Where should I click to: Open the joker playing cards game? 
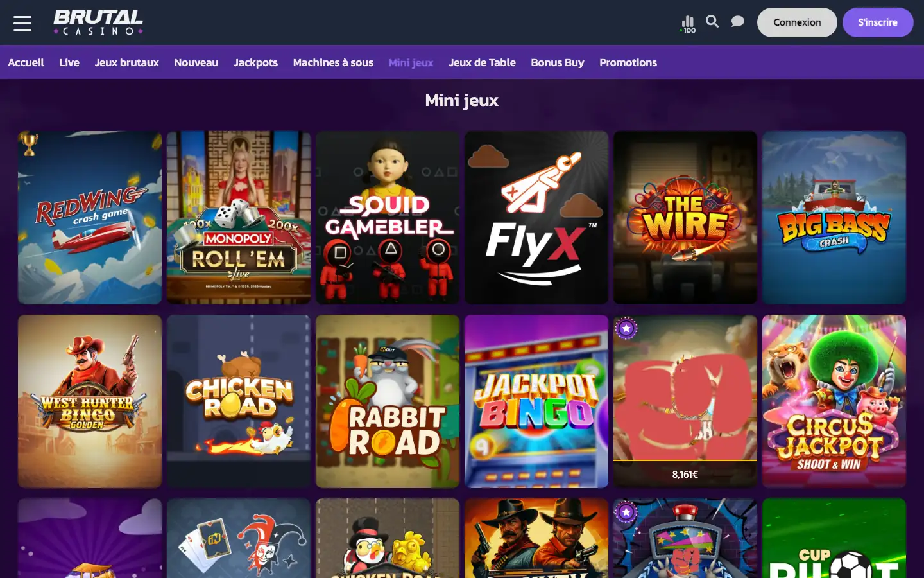(x=239, y=538)
